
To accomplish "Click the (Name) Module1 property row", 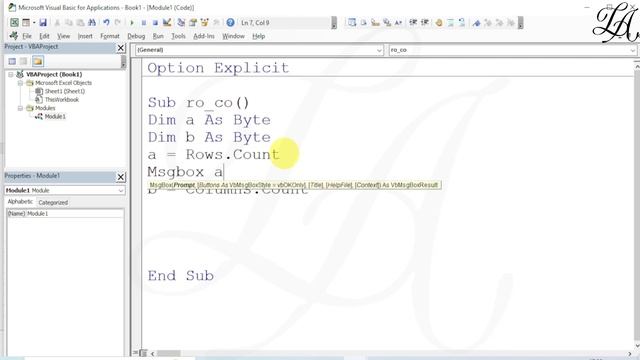I will pos(65,214).
